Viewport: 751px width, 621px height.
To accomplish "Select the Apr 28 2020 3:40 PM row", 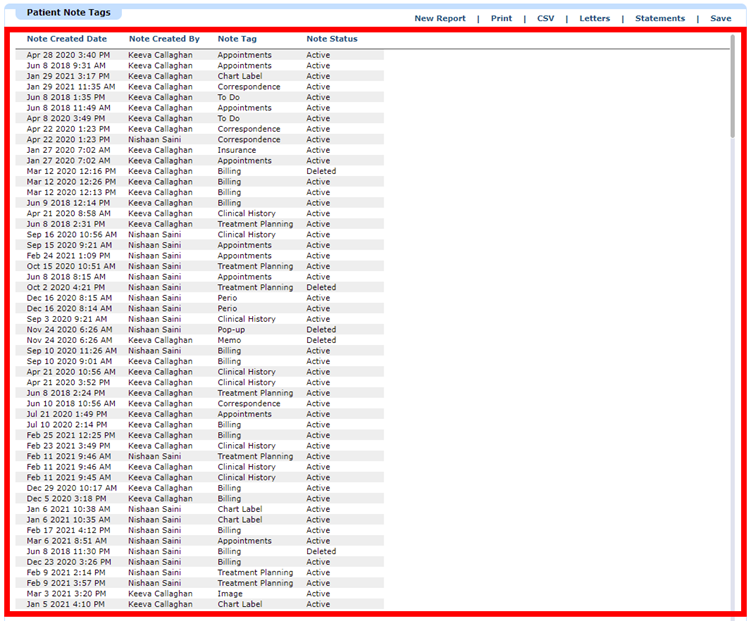I will pyautogui.click(x=199, y=55).
